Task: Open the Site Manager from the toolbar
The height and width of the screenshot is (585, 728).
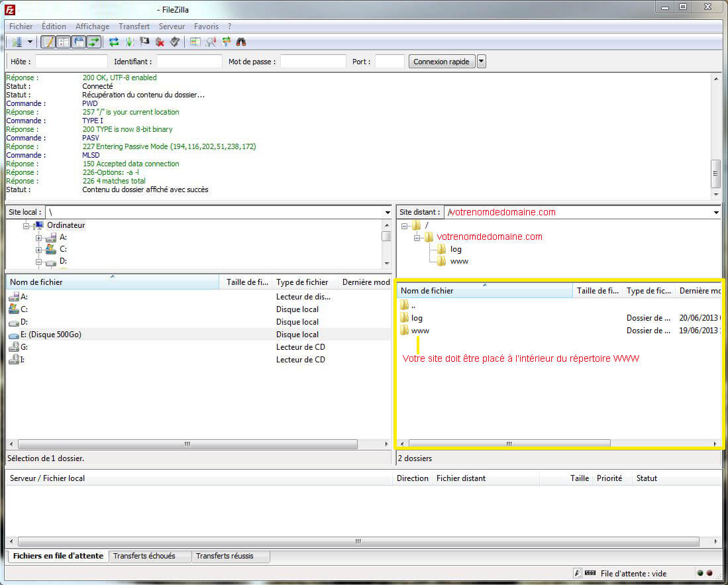Action: [17, 42]
